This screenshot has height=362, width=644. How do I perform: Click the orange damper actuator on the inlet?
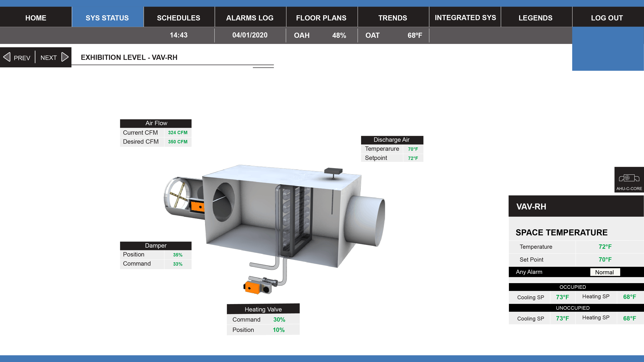(198, 207)
